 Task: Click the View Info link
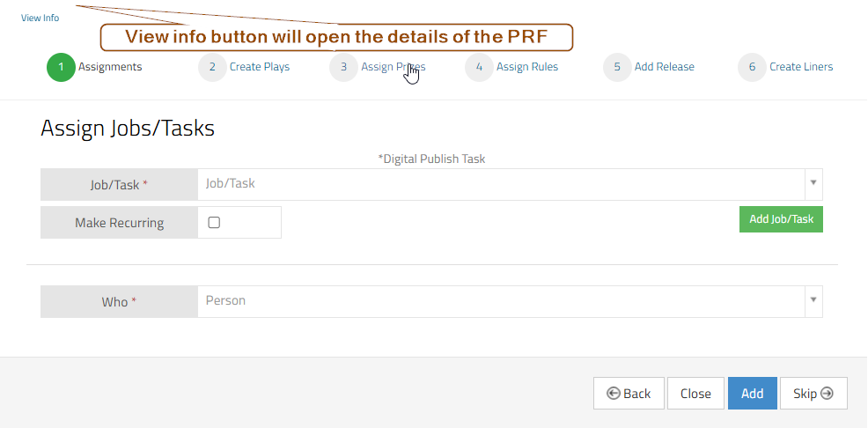click(40, 18)
